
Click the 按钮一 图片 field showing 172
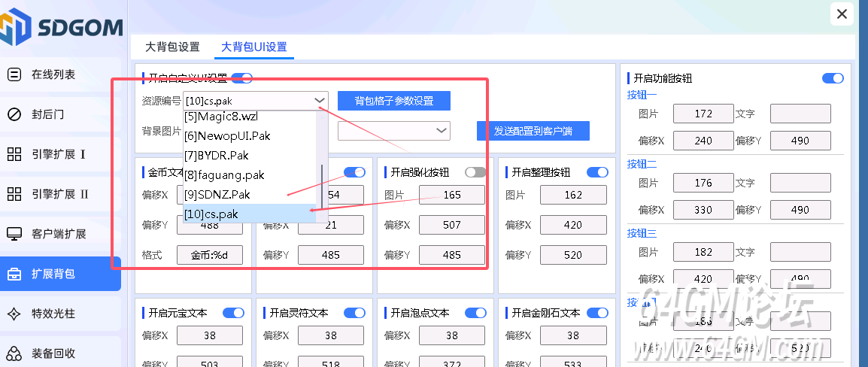(x=703, y=114)
